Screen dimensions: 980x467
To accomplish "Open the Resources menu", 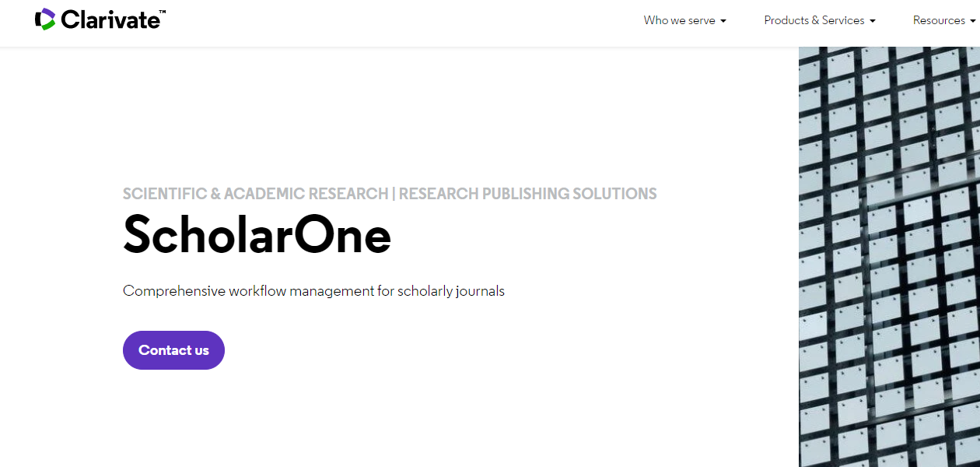I will 938,20.
